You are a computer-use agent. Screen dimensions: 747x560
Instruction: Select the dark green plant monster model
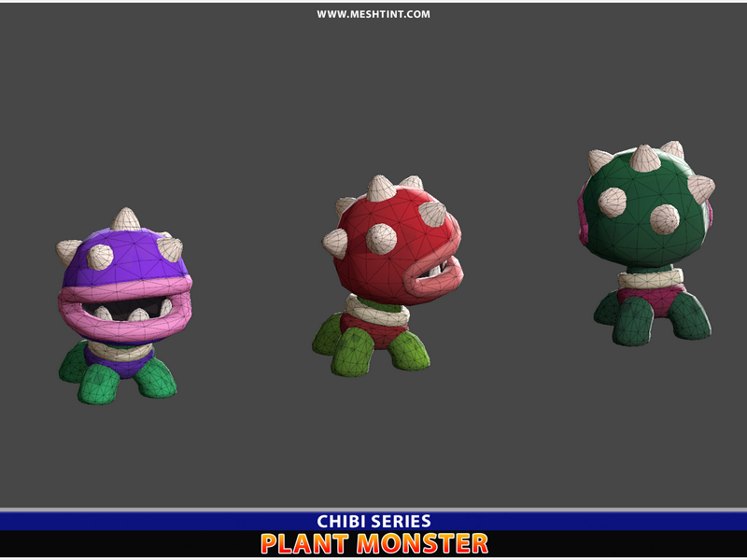646,243
